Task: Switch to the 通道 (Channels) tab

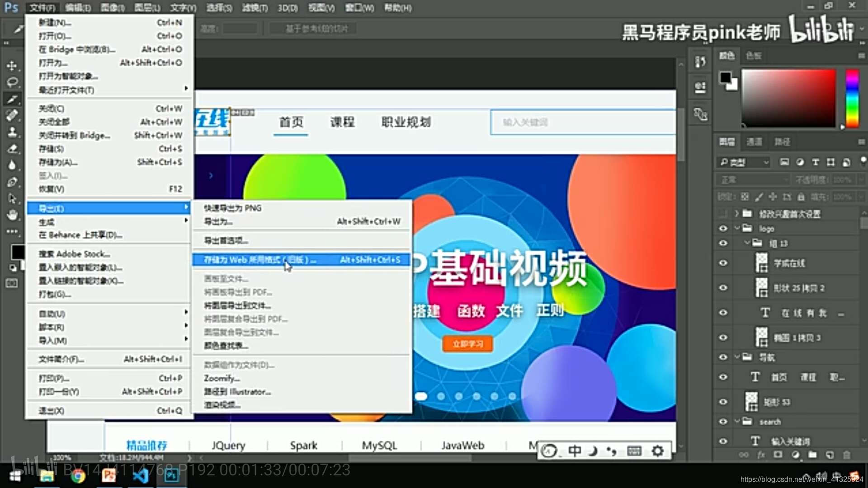Action: tap(754, 142)
